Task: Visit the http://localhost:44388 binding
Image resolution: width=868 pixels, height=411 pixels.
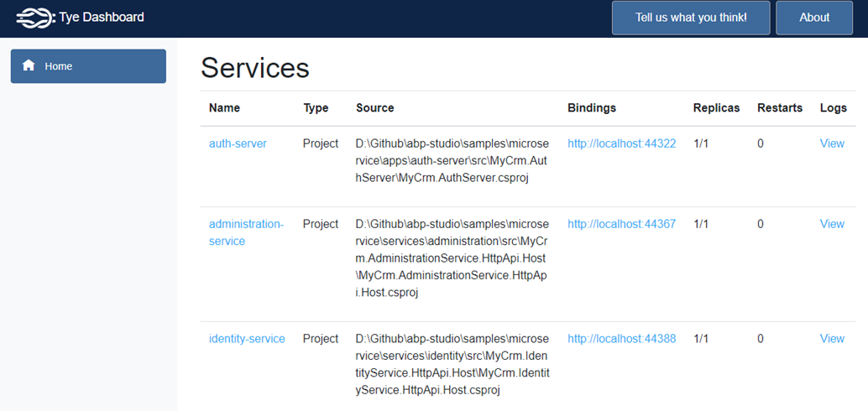Action: pos(622,339)
